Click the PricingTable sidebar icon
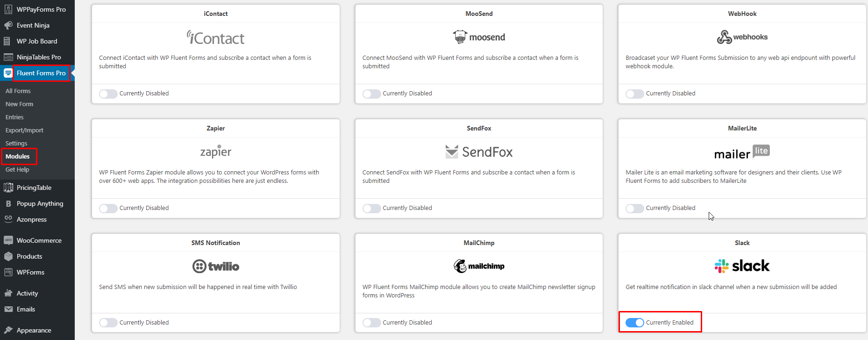Viewport: 868px width, 340px height. pos(8,188)
